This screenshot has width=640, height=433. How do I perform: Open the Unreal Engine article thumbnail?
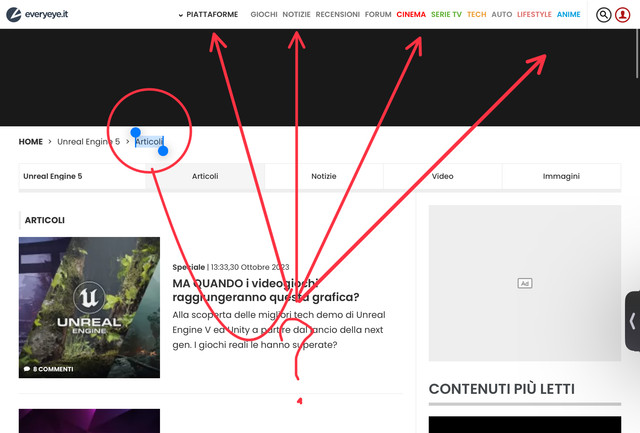pyautogui.click(x=89, y=307)
